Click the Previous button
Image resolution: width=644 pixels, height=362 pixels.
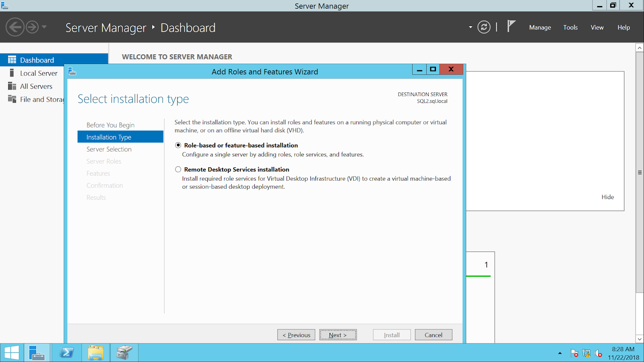click(296, 335)
